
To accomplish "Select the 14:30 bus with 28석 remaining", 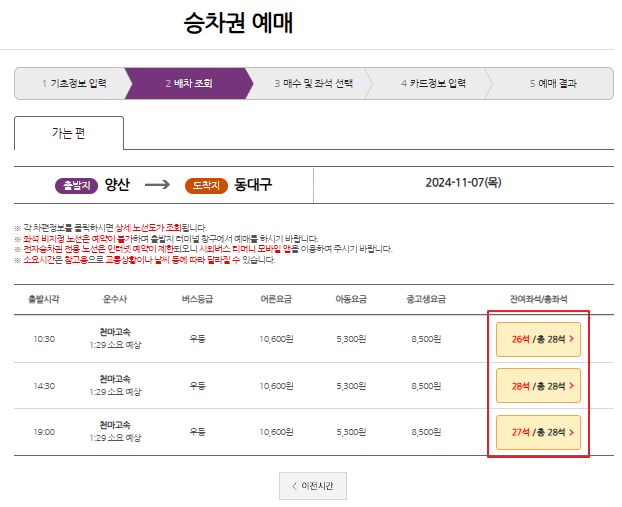I will coord(538,386).
